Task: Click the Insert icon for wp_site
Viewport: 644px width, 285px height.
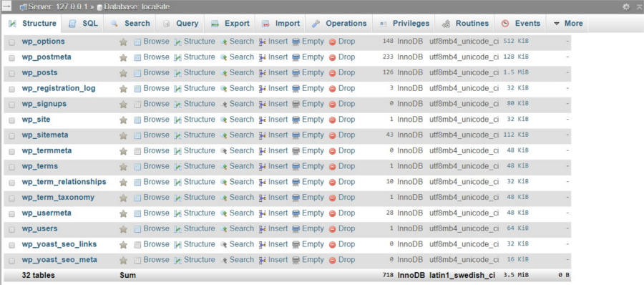Action: (263, 120)
